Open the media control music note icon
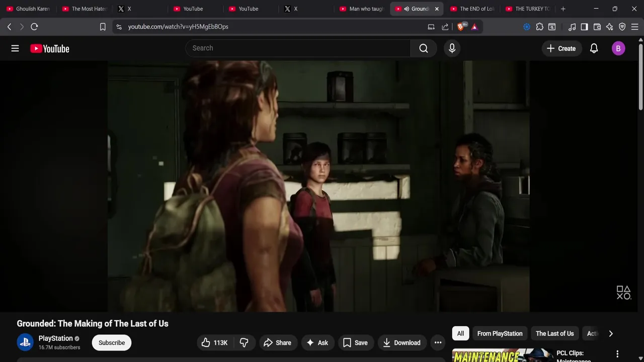This screenshot has height=362, width=644. click(x=572, y=27)
